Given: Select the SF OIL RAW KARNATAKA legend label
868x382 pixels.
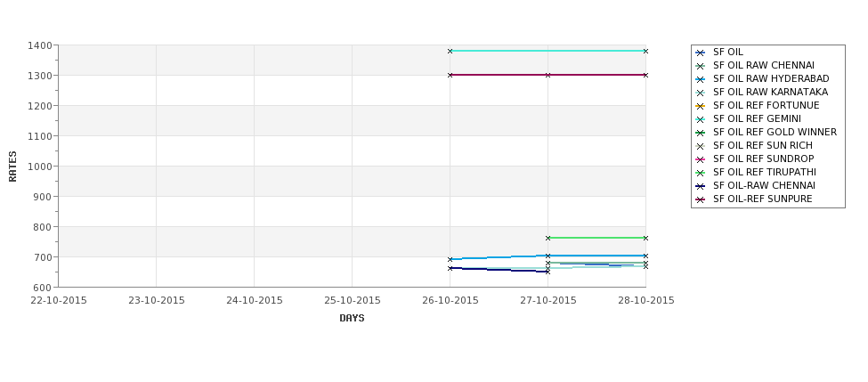Looking at the screenshot, I should 771,92.
